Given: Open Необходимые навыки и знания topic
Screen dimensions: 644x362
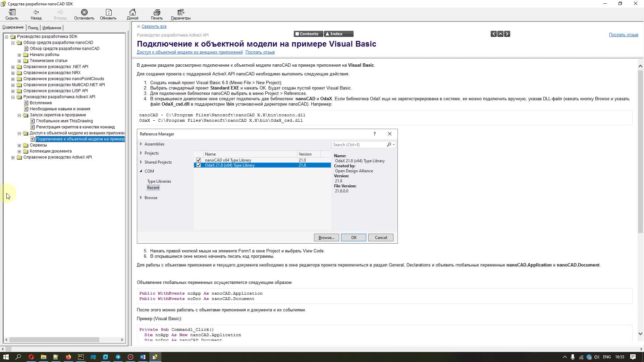Looking at the screenshot, I should tap(60, 109).
